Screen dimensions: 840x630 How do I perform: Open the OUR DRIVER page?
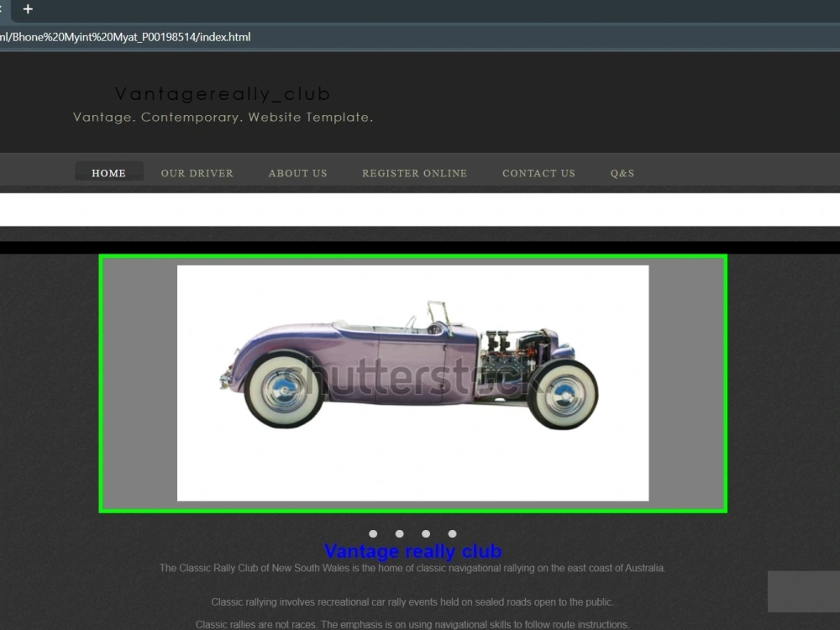tap(197, 173)
